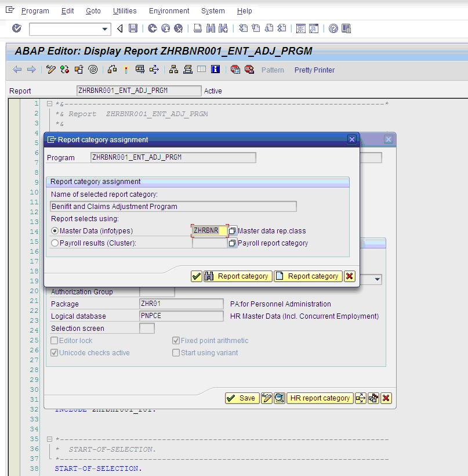Click the Activate icon in editor toolbar
The height and width of the screenshot is (476, 468).
pos(126,70)
